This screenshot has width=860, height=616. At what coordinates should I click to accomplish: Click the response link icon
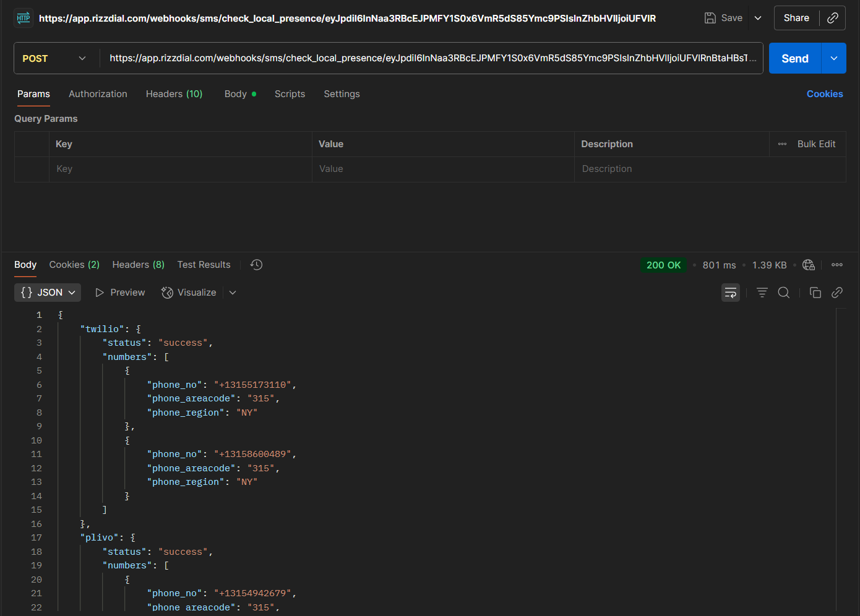click(837, 293)
